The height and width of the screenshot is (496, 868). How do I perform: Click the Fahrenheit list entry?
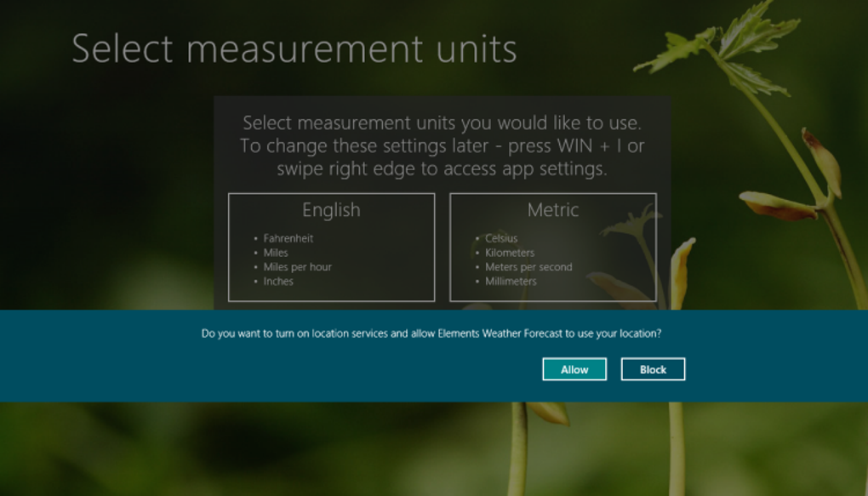(288, 238)
